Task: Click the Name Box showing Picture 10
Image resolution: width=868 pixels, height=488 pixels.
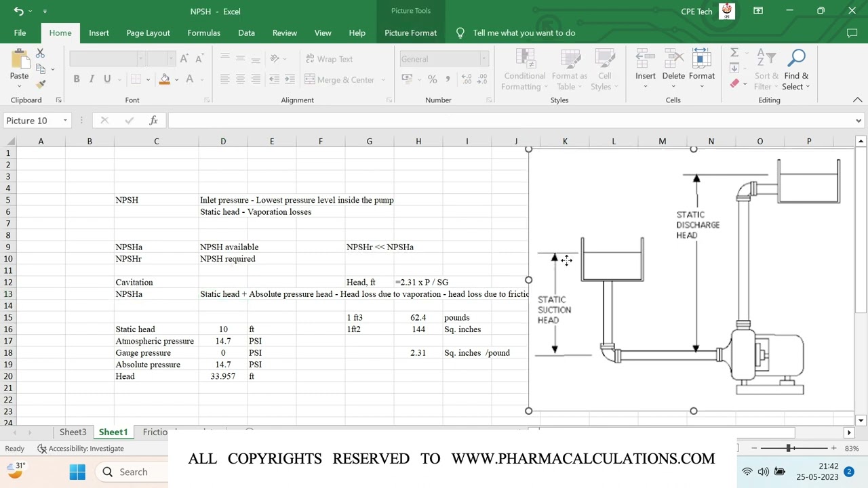Action: (x=32, y=121)
